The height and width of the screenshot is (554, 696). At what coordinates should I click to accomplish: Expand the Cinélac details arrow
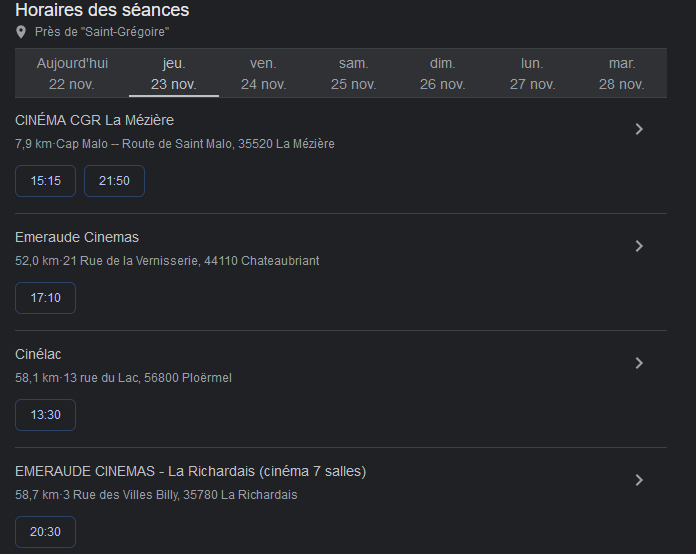[639, 363]
